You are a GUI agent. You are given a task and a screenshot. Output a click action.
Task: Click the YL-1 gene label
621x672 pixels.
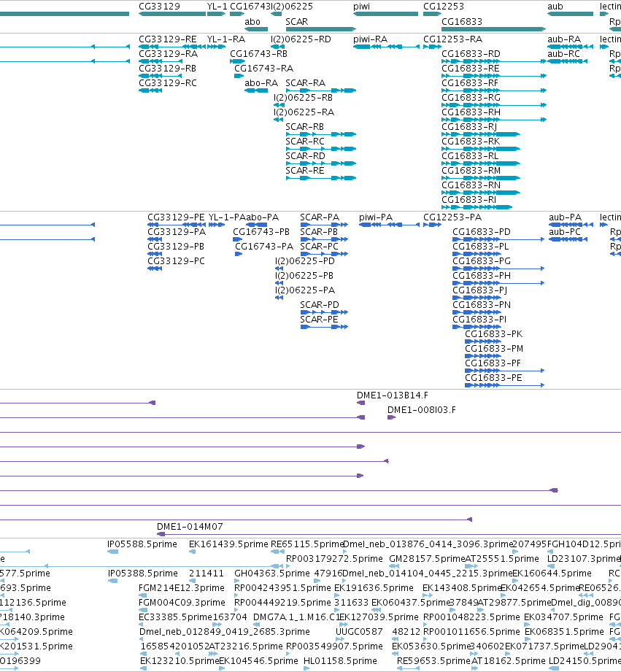tap(217, 7)
